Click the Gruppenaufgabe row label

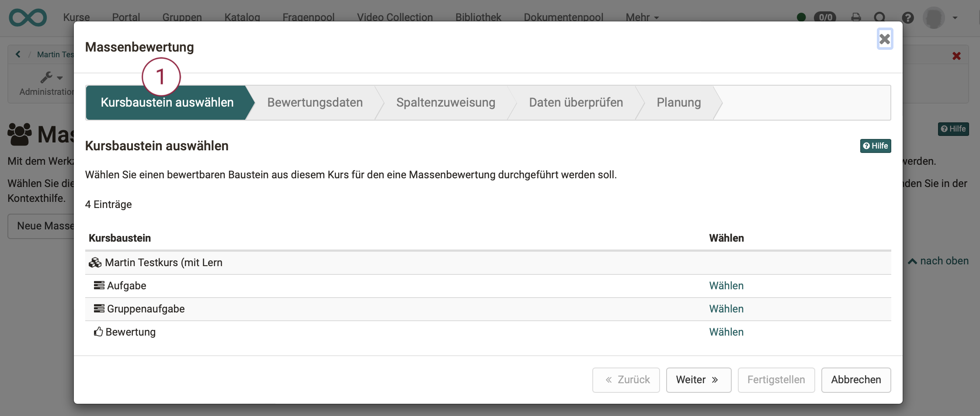coord(146,309)
